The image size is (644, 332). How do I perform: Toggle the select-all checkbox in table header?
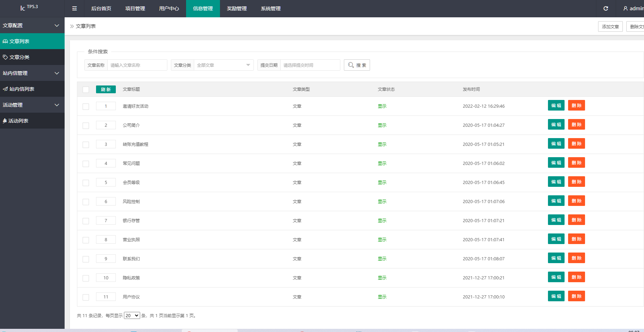point(86,90)
